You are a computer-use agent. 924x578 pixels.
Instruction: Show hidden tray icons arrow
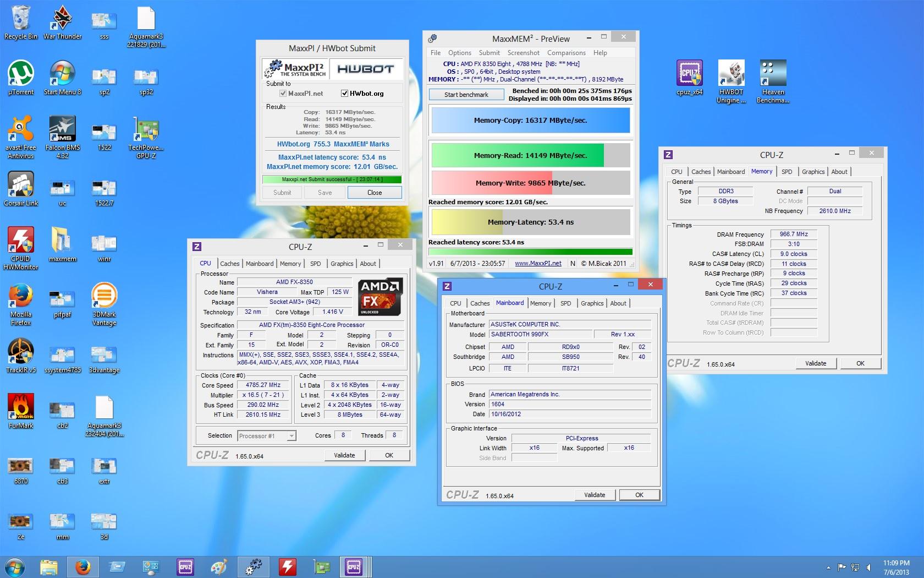click(828, 568)
